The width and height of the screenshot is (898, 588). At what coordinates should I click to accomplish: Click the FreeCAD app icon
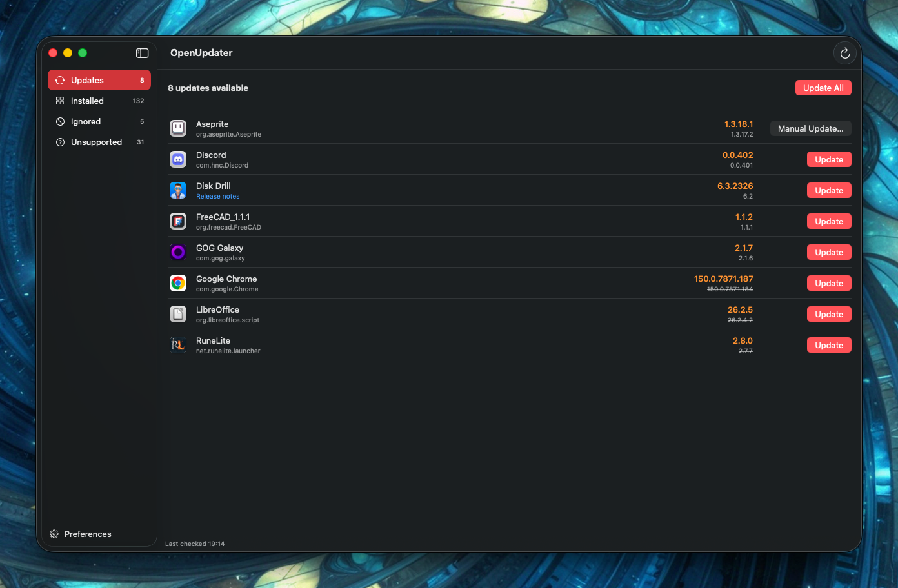click(x=178, y=221)
